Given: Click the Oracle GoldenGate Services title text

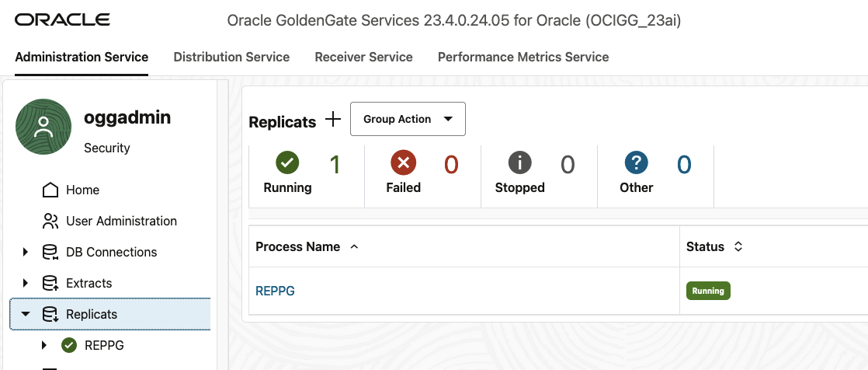Looking at the screenshot, I should [x=454, y=21].
